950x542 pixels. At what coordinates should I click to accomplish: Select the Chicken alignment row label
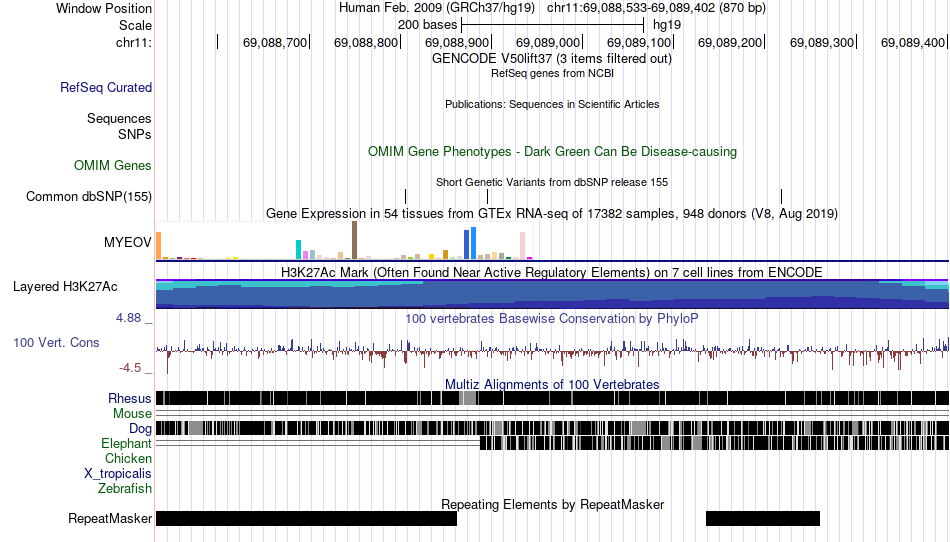click(128, 458)
